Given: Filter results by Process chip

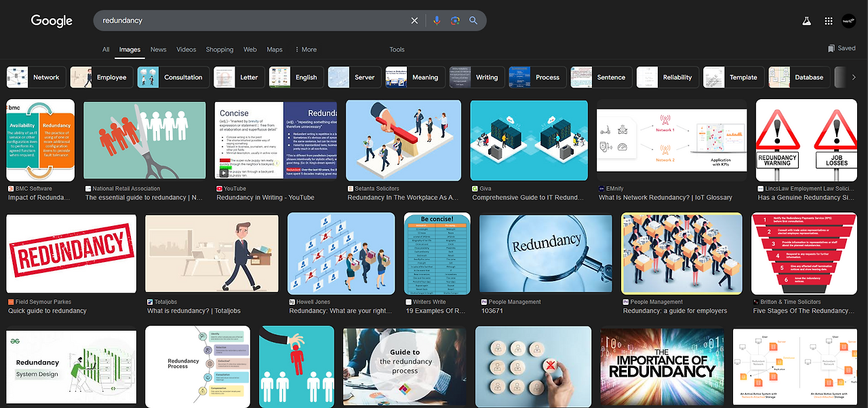Looking at the screenshot, I should pyautogui.click(x=537, y=77).
